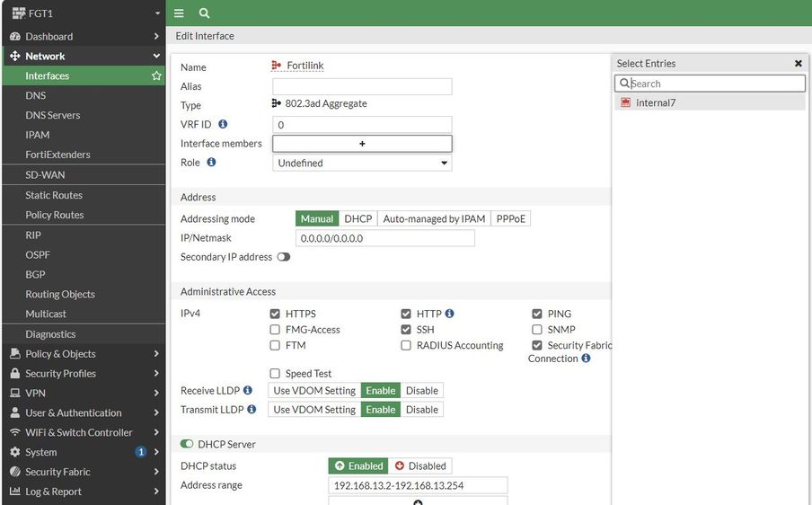Open the FGT1 device dropdown
812x505 pixels.
pos(81,13)
